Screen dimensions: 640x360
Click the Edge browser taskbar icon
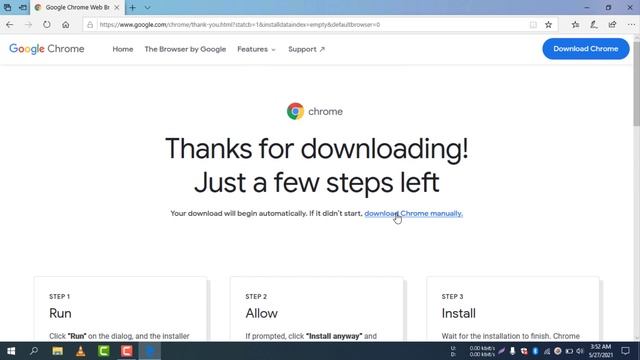(x=150, y=351)
